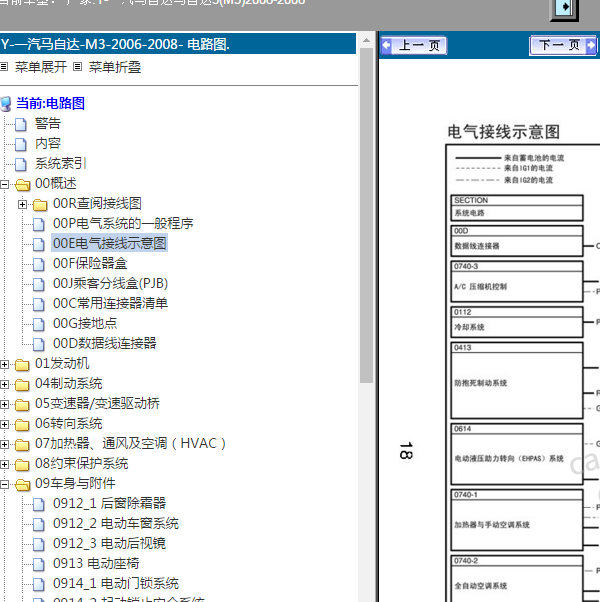The height and width of the screenshot is (602, 600).
Task: Open 00G接地点
Action: [x=85, y=323]
